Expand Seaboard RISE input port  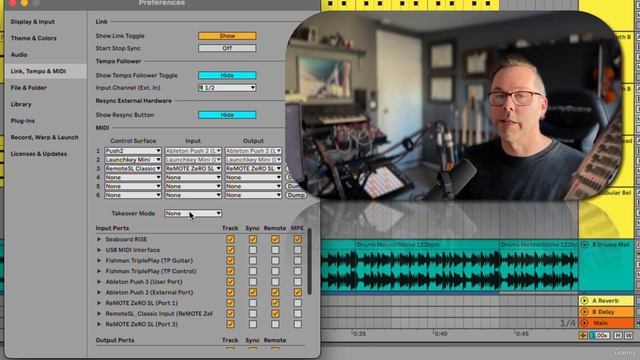99,239
